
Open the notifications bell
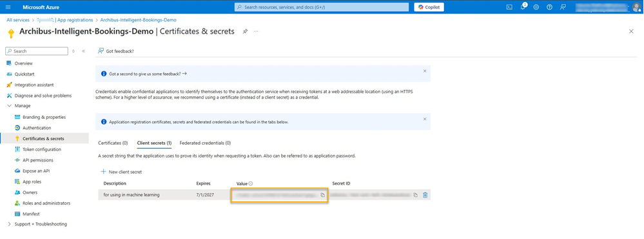[523, 7]
